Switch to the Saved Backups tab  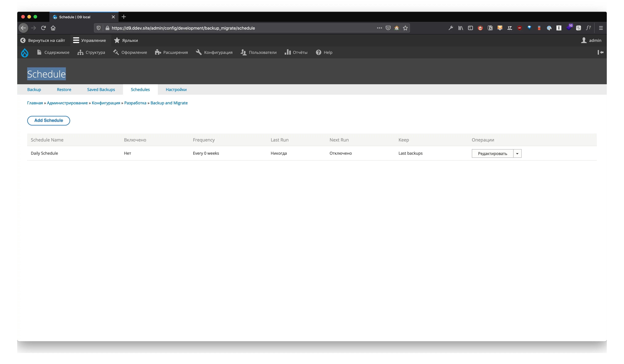[x=101, y=89]
